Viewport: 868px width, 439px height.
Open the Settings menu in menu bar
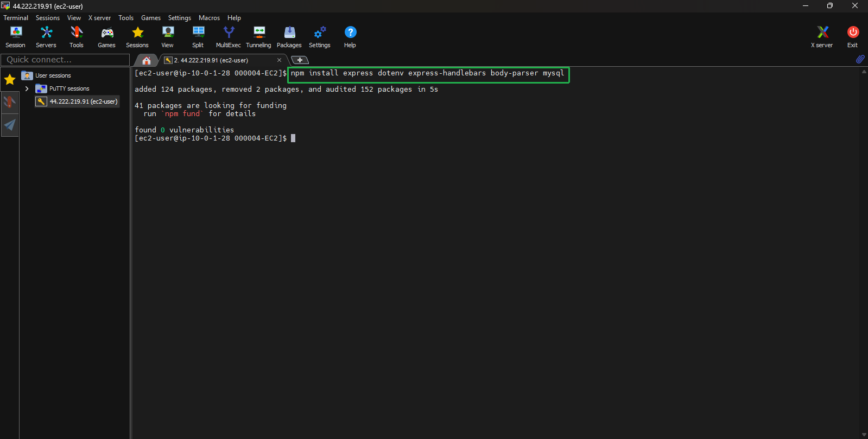pos(180,18)
